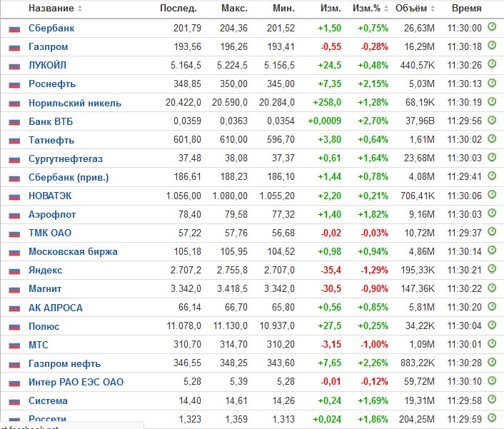The height and width of the screenshot is (429, 504).
Task: Click the clock icon in the Сургутнефтегаз row
Action: click(x=492, y=157)
